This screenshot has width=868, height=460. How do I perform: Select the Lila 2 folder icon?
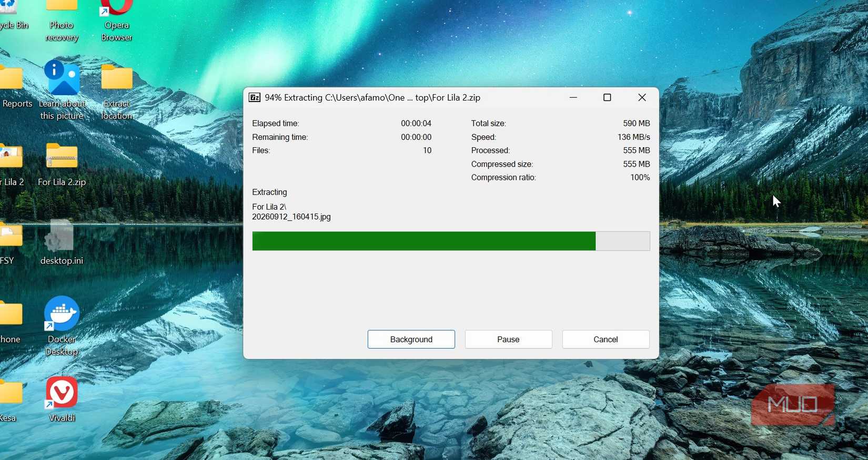click(x=12, y=166)
